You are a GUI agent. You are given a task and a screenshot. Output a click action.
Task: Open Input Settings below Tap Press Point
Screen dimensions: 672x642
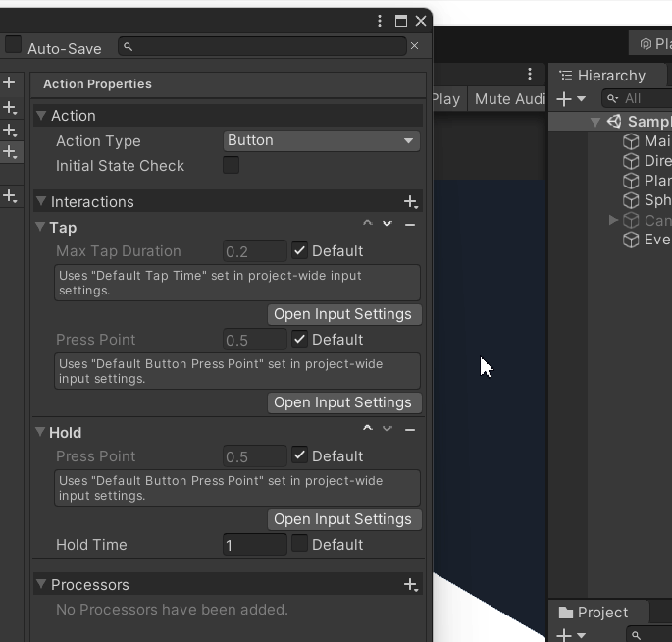coord(344,402)
